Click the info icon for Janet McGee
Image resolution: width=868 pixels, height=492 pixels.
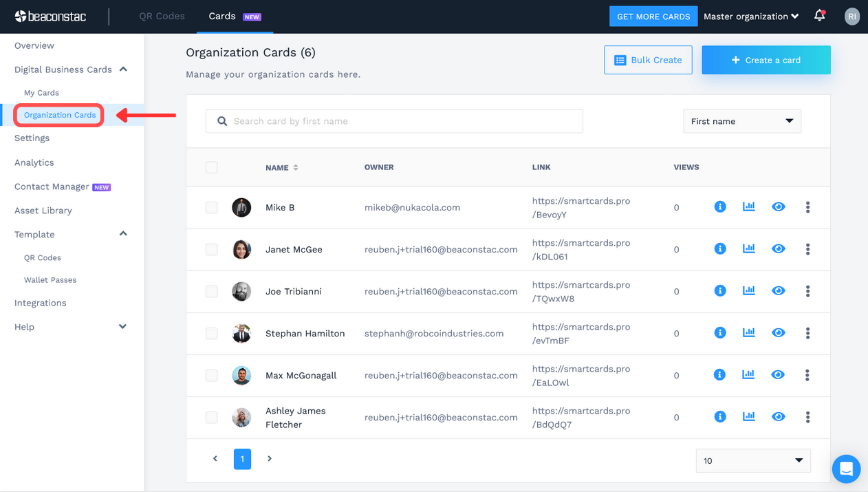pyautogui.click(x=720, y=249)
